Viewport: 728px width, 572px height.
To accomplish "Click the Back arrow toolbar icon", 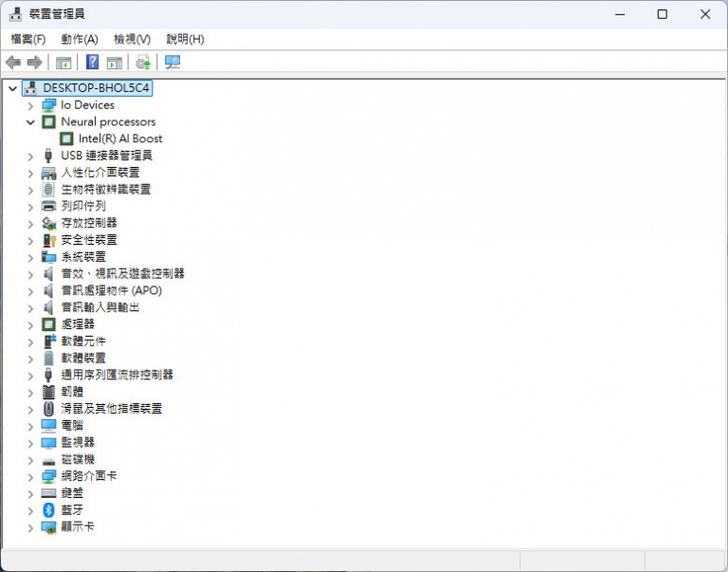I will 13,62.
